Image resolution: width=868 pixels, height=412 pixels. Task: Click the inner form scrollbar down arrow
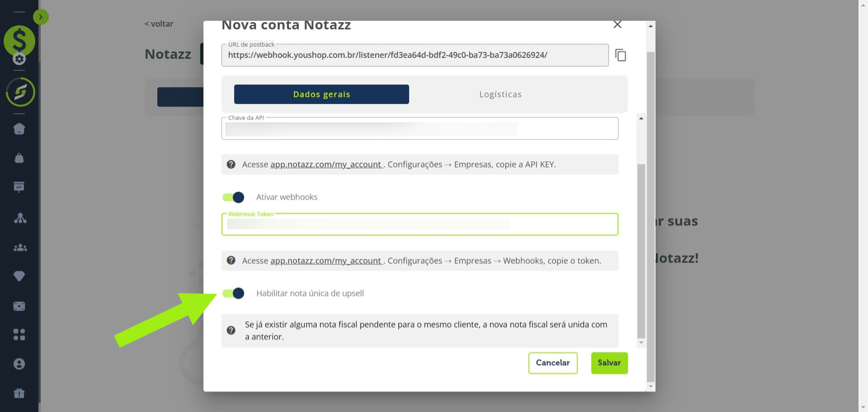(x=641, y=343)
